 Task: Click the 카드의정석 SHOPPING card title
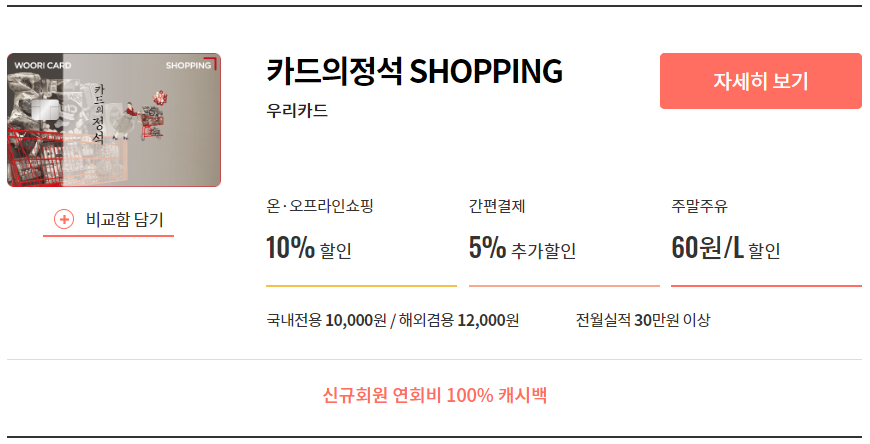point(414,71)
